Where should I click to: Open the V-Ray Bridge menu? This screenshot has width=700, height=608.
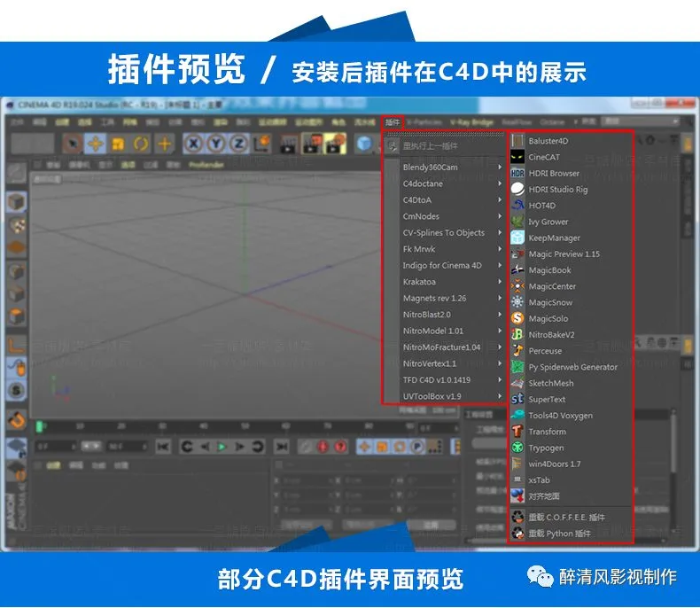tap(471, 122)
